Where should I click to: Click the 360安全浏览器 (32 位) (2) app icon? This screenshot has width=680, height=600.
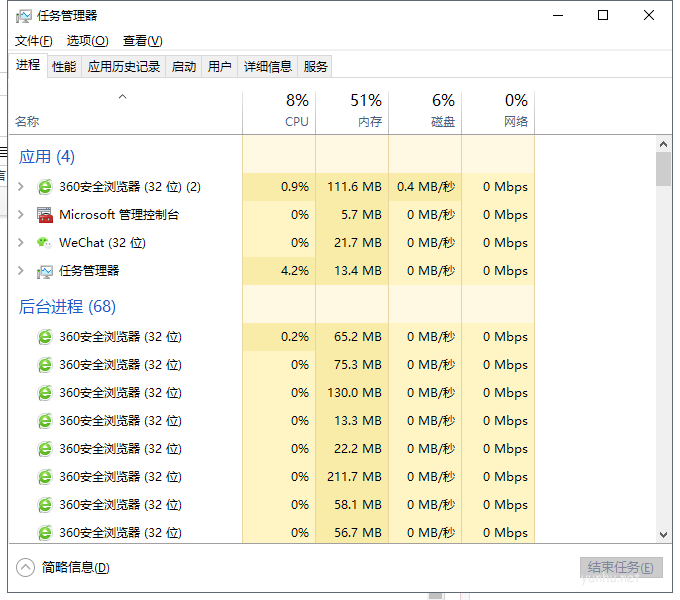[x=45, y=187]
